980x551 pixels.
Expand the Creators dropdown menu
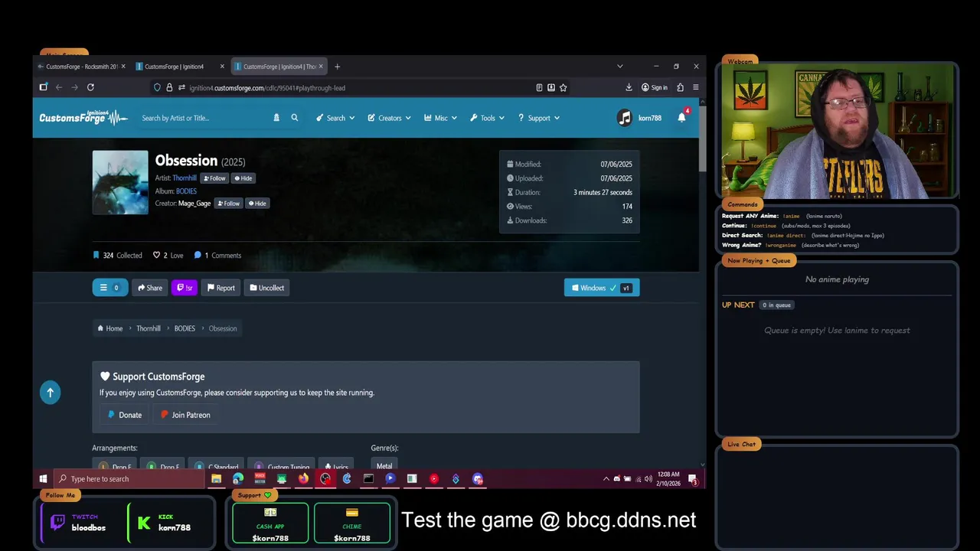click(x=389, y=118)
